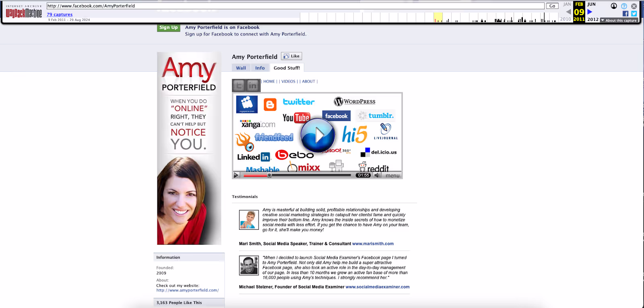Switch to the Info tab
The width and height of the screenshot is (644, 308).
tap(260, 68)
